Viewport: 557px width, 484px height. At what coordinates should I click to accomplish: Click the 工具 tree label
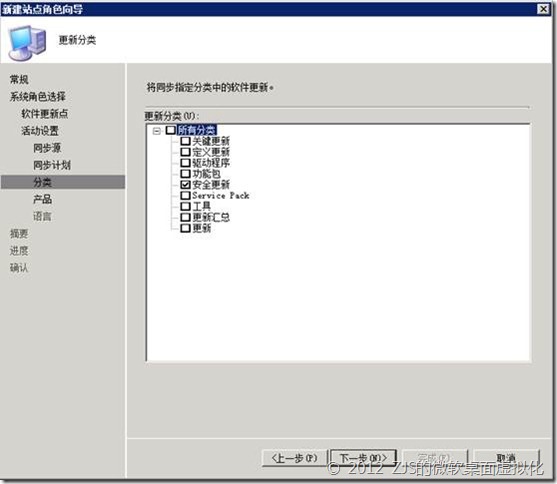click(x=201, y=206)
